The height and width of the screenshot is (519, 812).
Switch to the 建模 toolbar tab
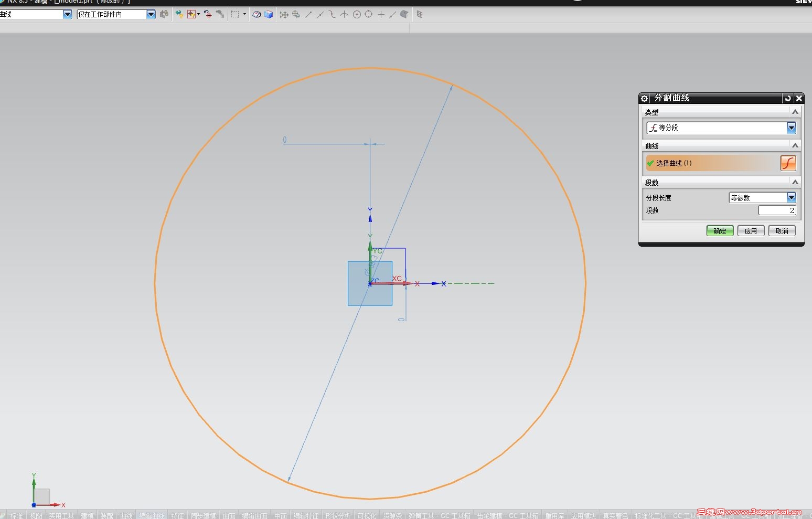(x=88, y=515)
